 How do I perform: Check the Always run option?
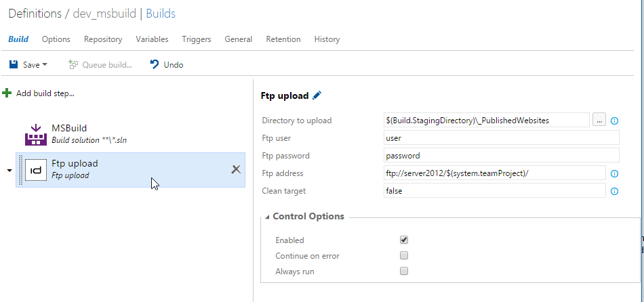pos(404,272)
